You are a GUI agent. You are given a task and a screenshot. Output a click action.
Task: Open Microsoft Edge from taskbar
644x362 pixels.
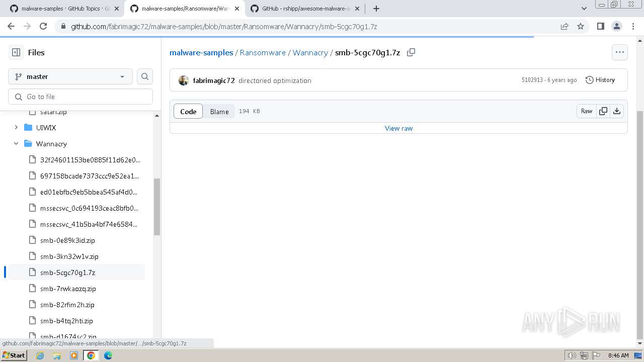pyautogui.click(x=108, y=355)
